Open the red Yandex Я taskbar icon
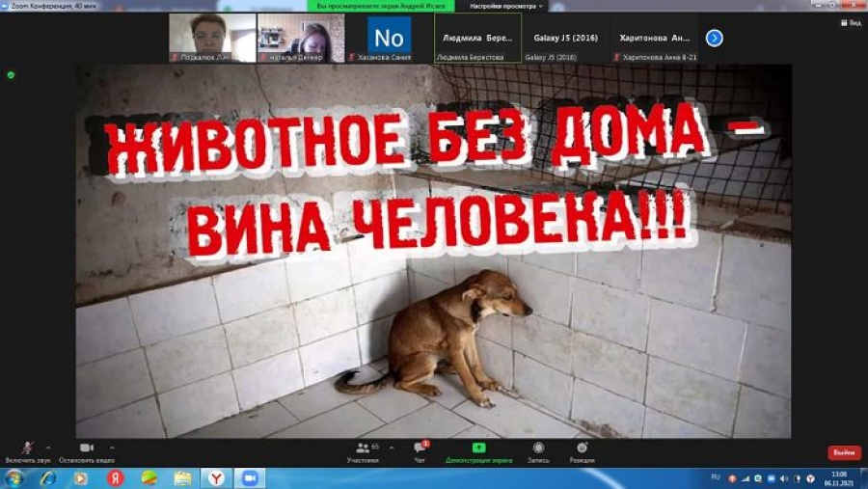This screenshot has height=489, width=868. (x=115, y=478)
